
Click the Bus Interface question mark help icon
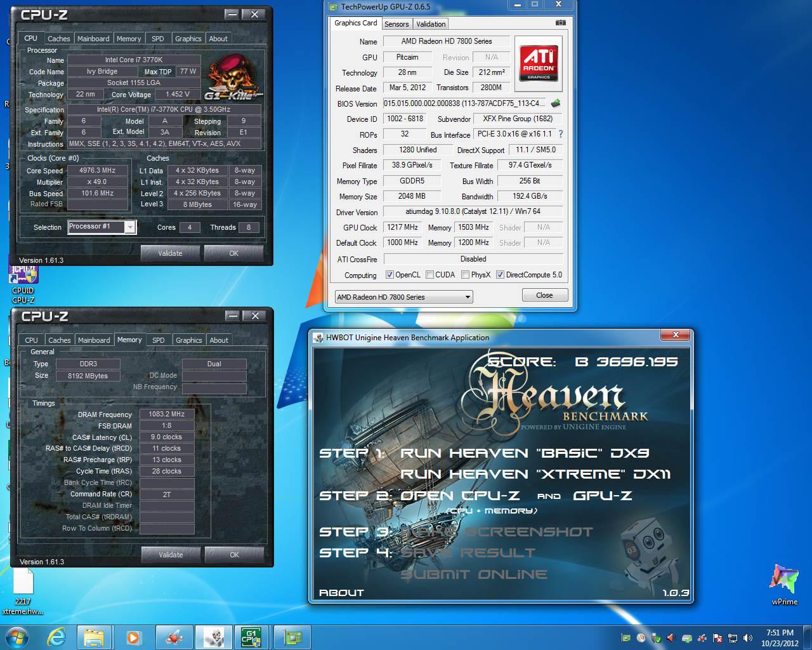[x=561, y=134]
